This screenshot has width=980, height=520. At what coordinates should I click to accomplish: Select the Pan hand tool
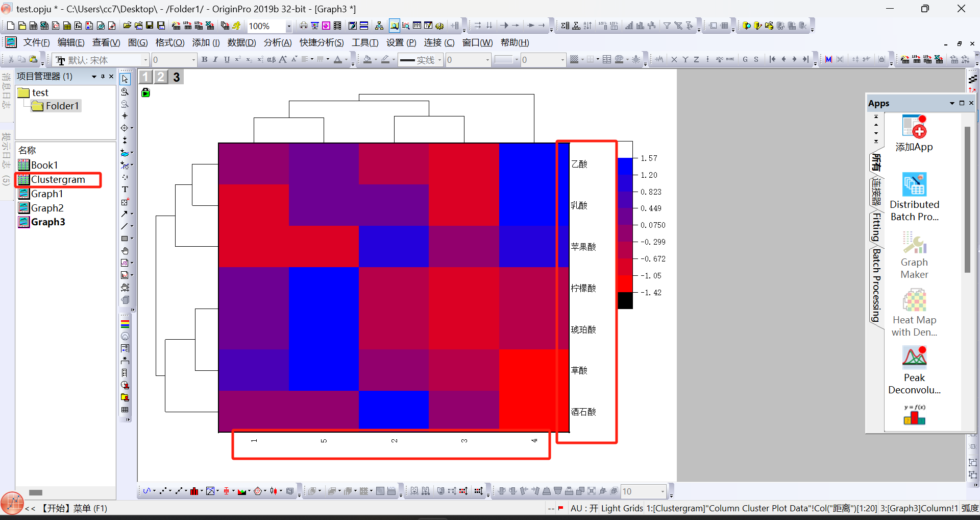(125, 251)
